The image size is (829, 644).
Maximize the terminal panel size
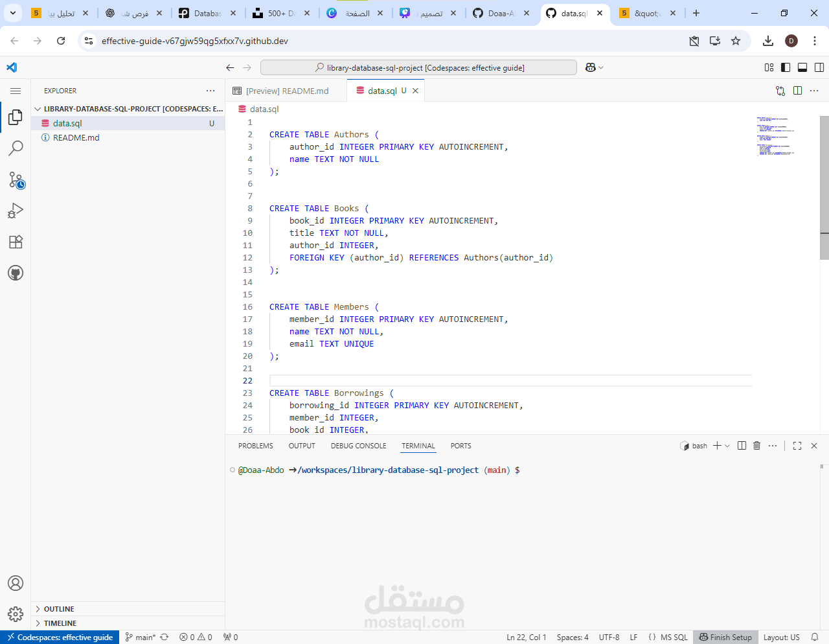(x=797, y=446)
